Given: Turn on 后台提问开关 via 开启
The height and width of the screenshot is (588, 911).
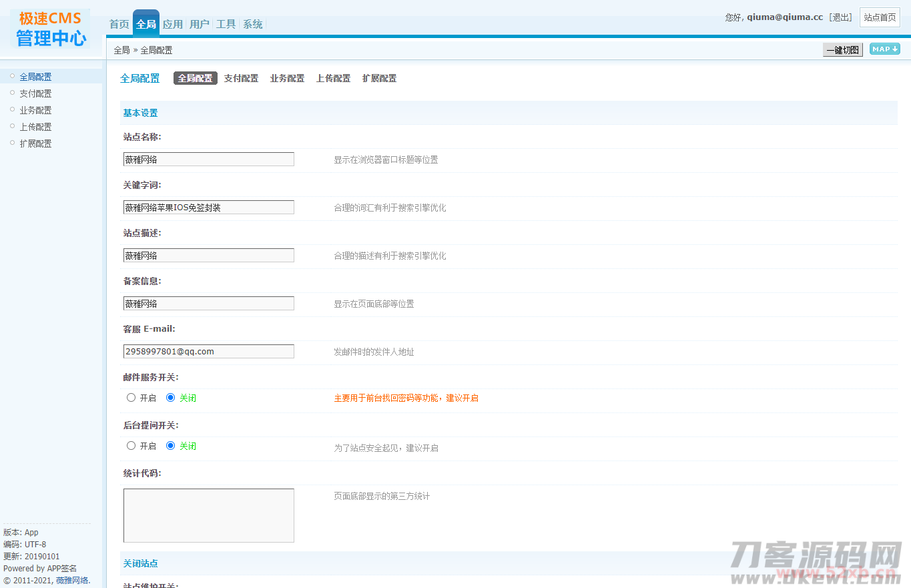Looking at the screenshot, I should [x=131, y=446].
